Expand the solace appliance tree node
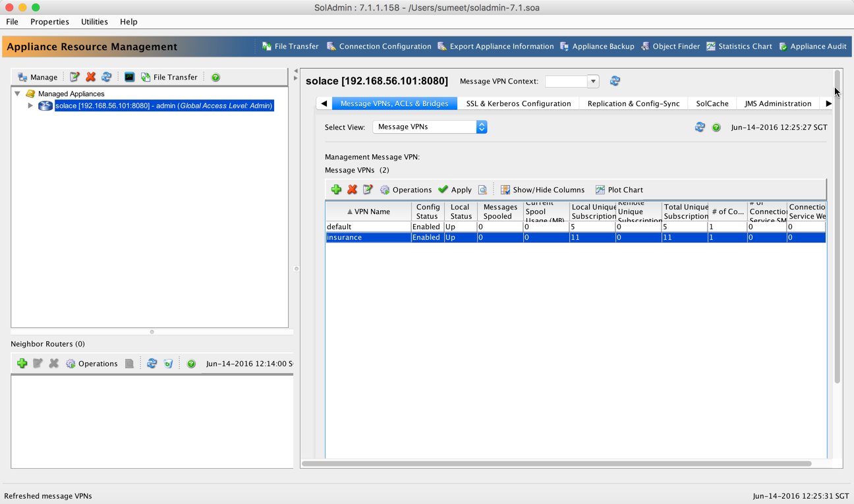 point(30,105)
